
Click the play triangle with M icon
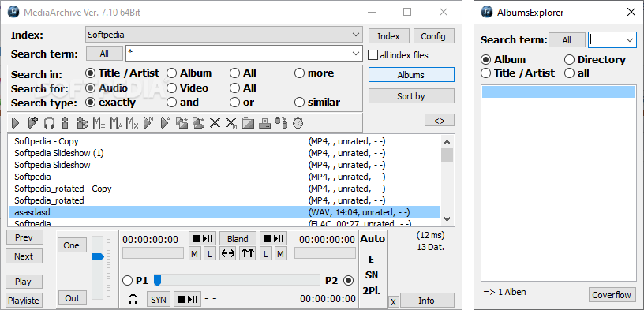click(148, 123)
